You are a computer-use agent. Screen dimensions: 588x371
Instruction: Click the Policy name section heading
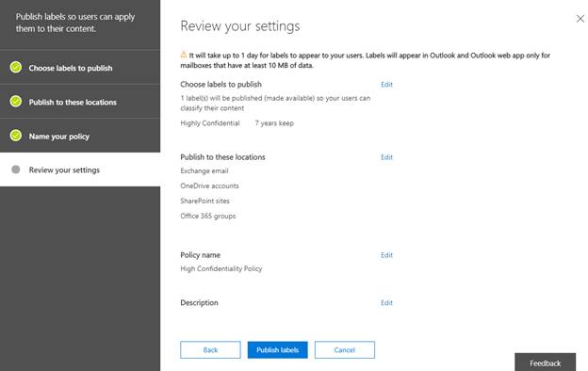(x=201, y=255)
